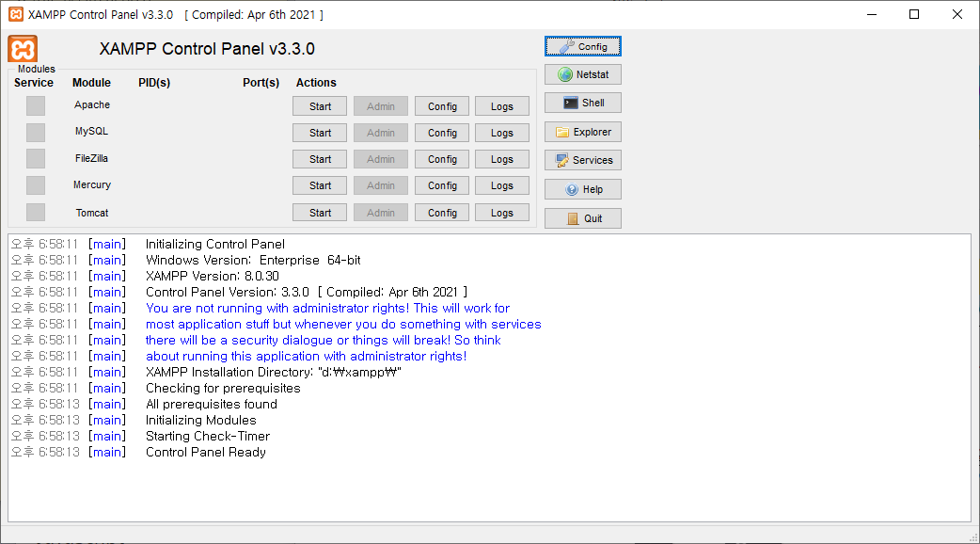Viewport: 980px width, 544px height.
Task: Open MySQL Config dropdown
Action: pyautogui.click(x=442, y=133)
